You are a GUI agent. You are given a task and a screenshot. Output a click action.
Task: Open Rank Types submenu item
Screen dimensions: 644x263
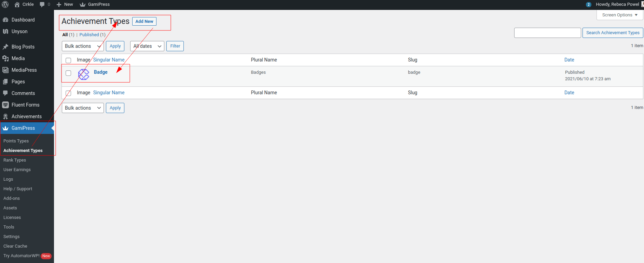pos(15,160)
